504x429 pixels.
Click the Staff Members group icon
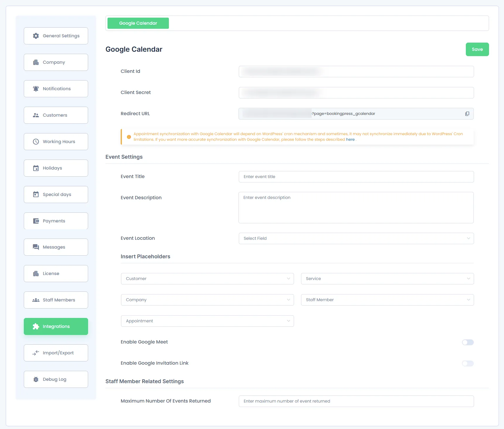[x=36, y=300]
